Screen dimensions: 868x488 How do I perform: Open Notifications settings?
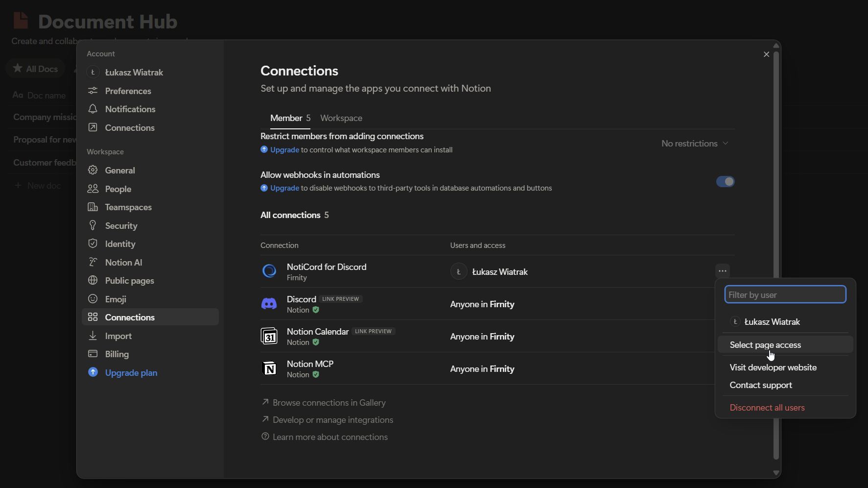pos(129,109)
